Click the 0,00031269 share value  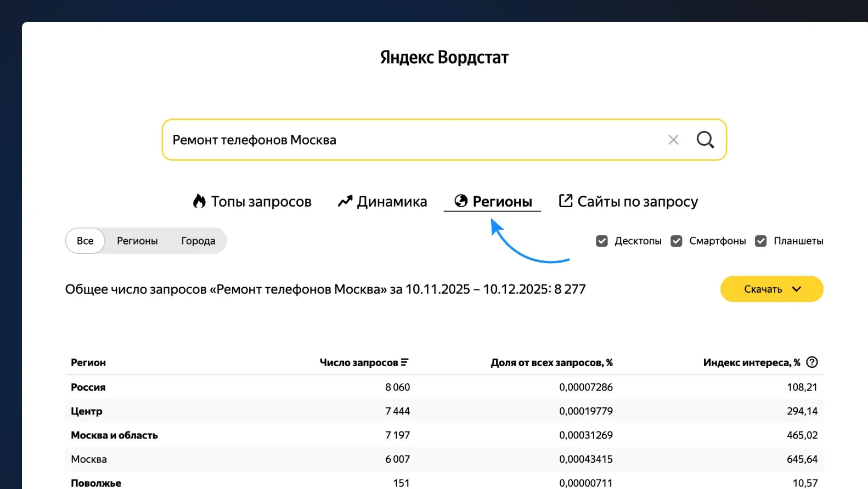pyautogui.click(x=586, y=435)
